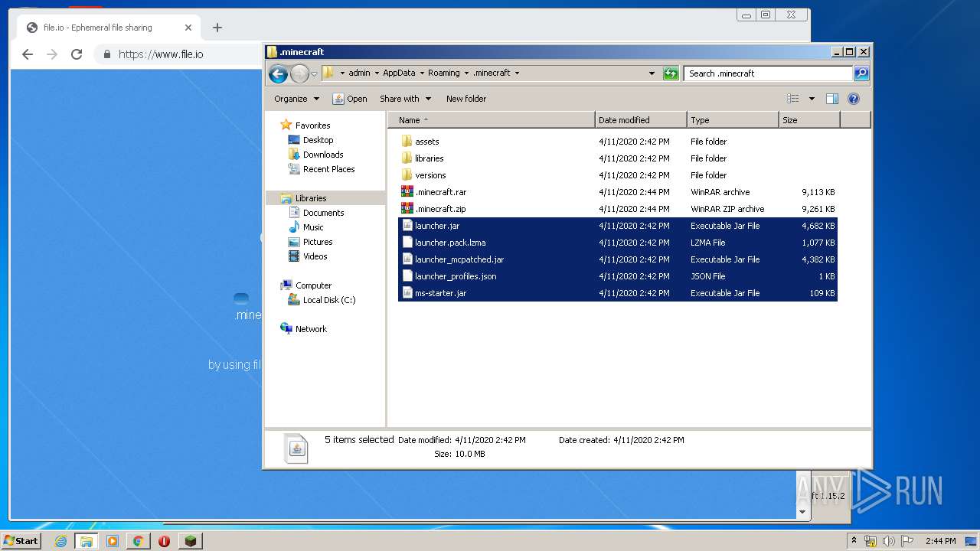The width and height of the screenshot is (980, 551).
Task: Click Chrome address bar URL
Action: [x=161, y=54]
